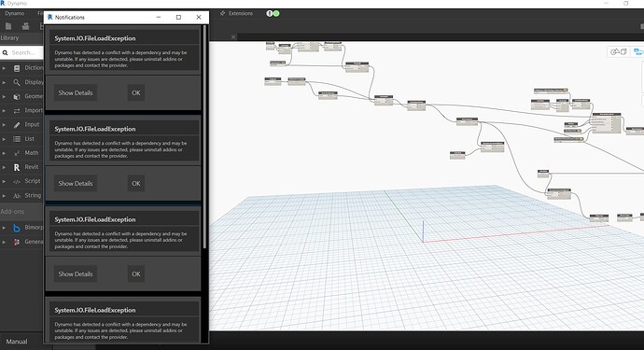Screen dimensions: 644x350
Task: Click OK in first FileLoadException notification
Action: 136,92
